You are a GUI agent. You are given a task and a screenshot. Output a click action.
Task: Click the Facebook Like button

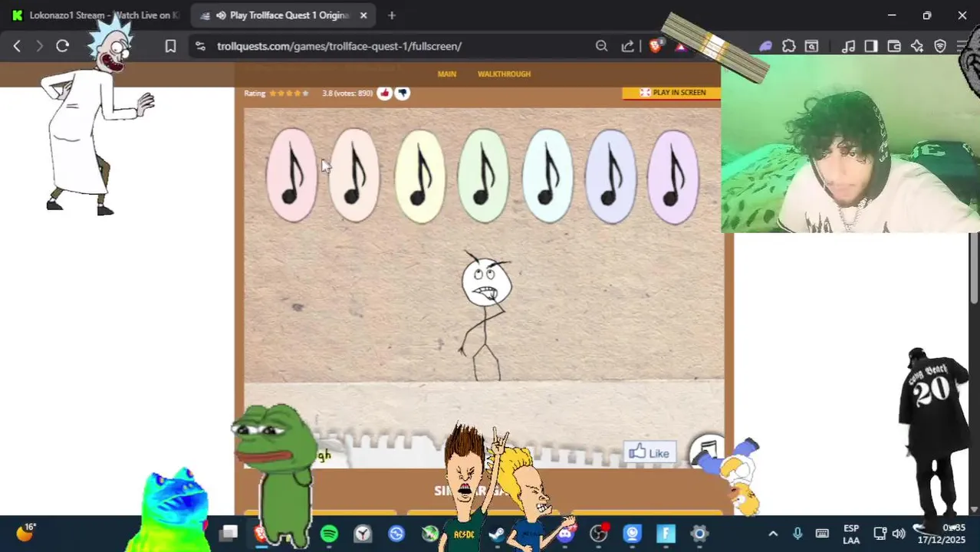point(650,453)
